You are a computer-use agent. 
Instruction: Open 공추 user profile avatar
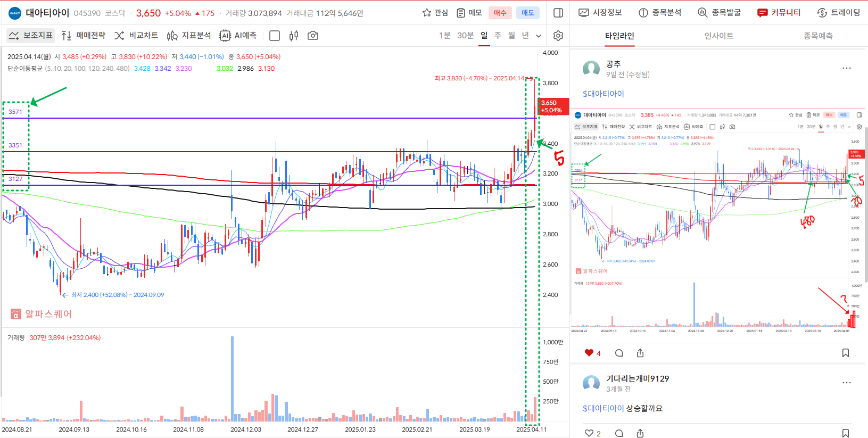click(x=591, y=69)
